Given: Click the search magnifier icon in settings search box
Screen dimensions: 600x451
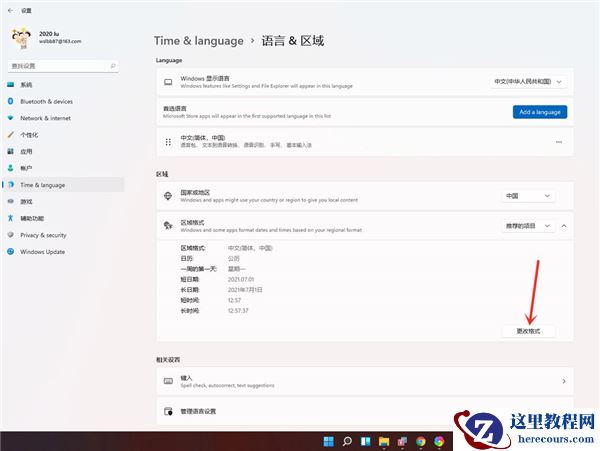Looking at the screenshot, I should pos(113,66).
